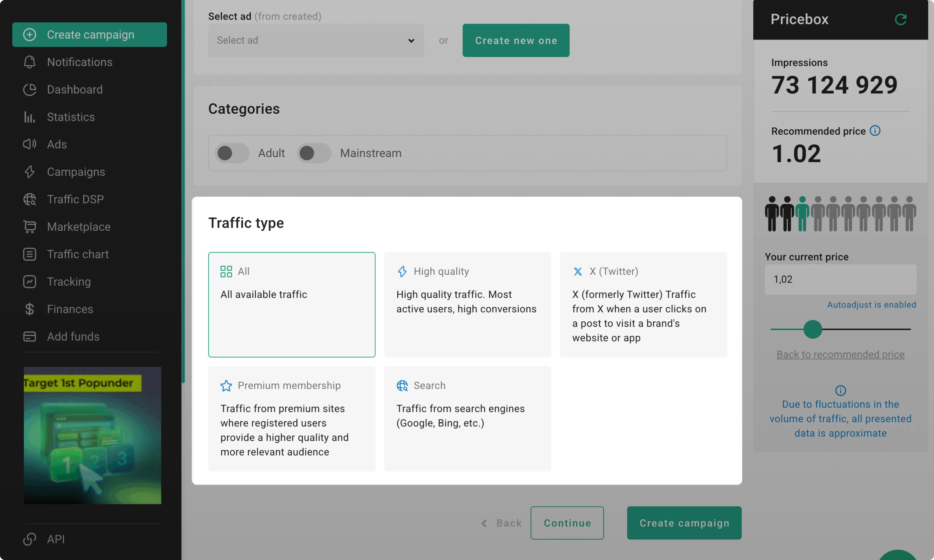The height and width of the screenshot is (560, 934).
Task: Select the Campaigns lightning icon
Action: (29, 172)
